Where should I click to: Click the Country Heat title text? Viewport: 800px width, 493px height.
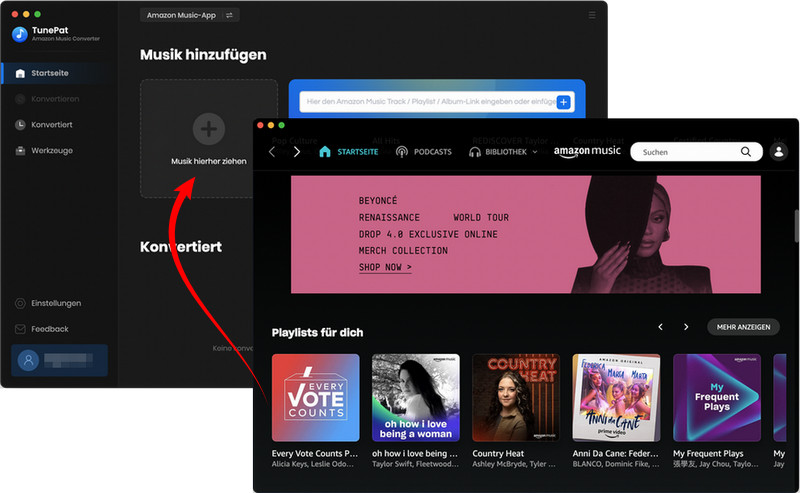point(498,453)
